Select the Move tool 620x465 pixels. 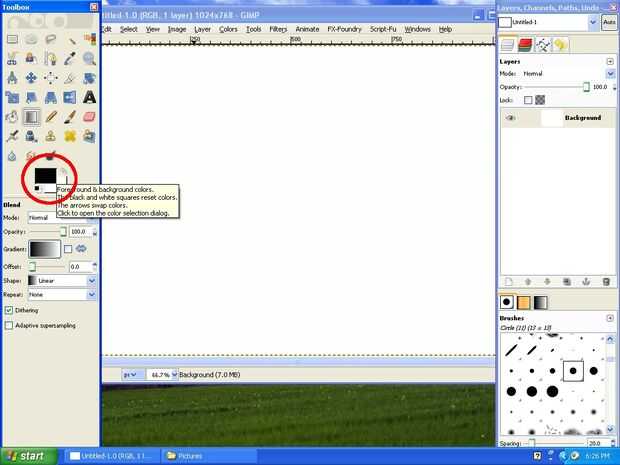tap(31, 78)
